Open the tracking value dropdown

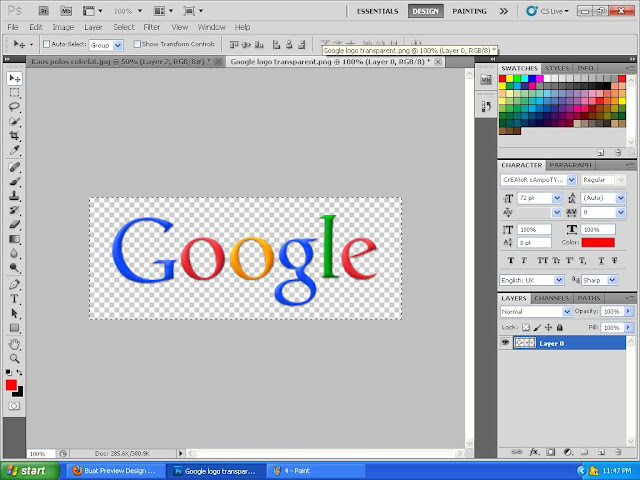tap(621, 212)
